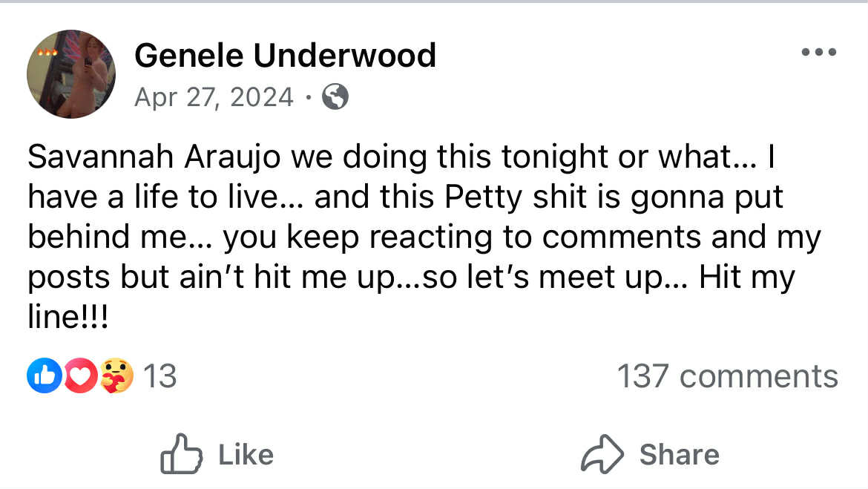868x489 pixels.
Task: Click the care hug emoji reaction
Action: point(116,375)
